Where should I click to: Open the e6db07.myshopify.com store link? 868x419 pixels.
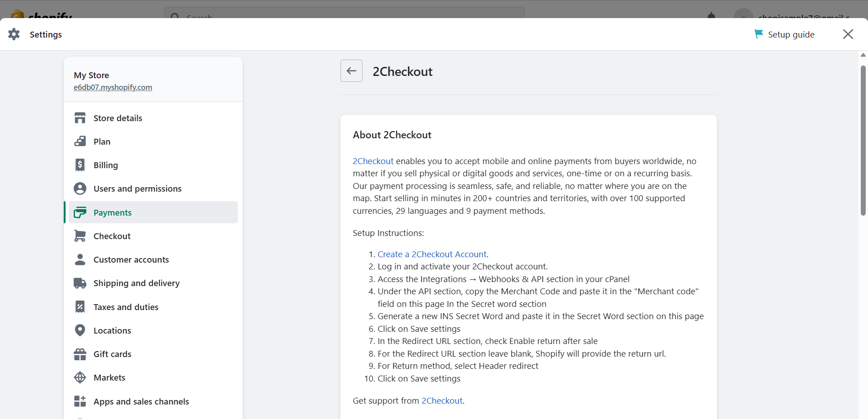pos(113,87)
